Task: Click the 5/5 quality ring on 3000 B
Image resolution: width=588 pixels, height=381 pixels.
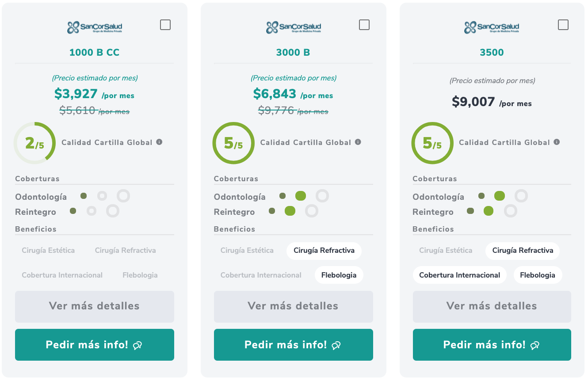Action: click(233, 143)
